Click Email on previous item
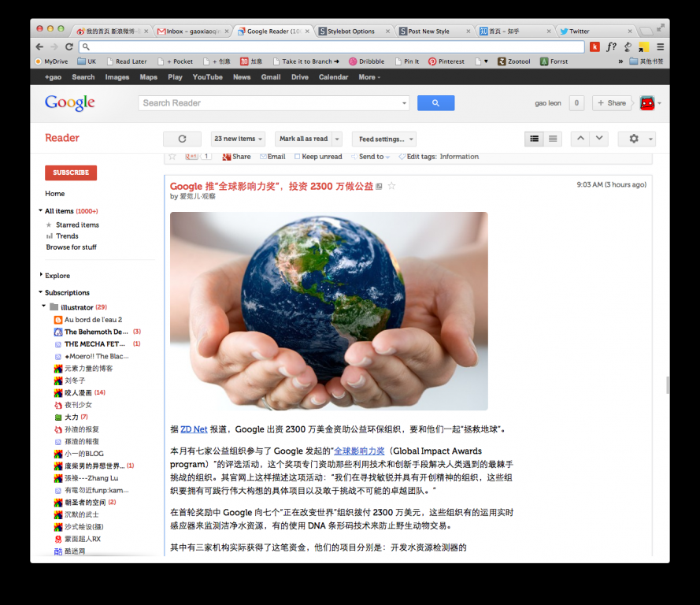This screenshot has height=605, width=700. pos(272,157)
